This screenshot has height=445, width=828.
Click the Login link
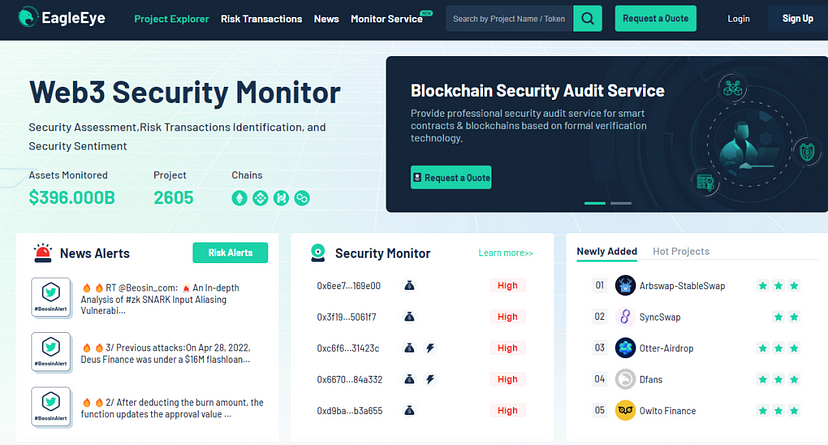coord(738,18)
